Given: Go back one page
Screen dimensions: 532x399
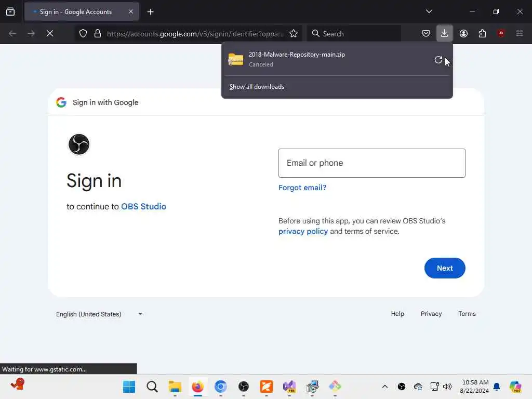Looking at the screenshot, I should coord(12,33).
